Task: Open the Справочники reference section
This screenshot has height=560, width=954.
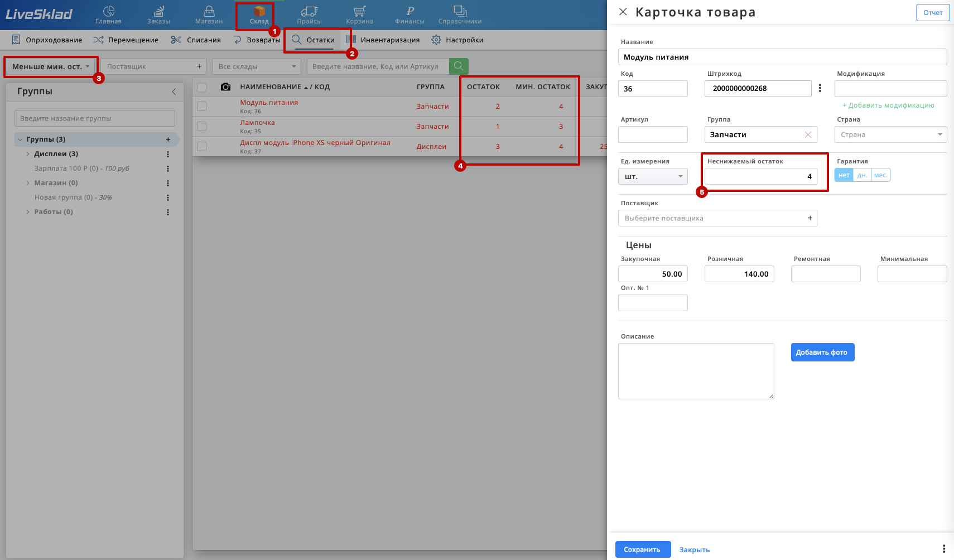Action: (460, 15)
